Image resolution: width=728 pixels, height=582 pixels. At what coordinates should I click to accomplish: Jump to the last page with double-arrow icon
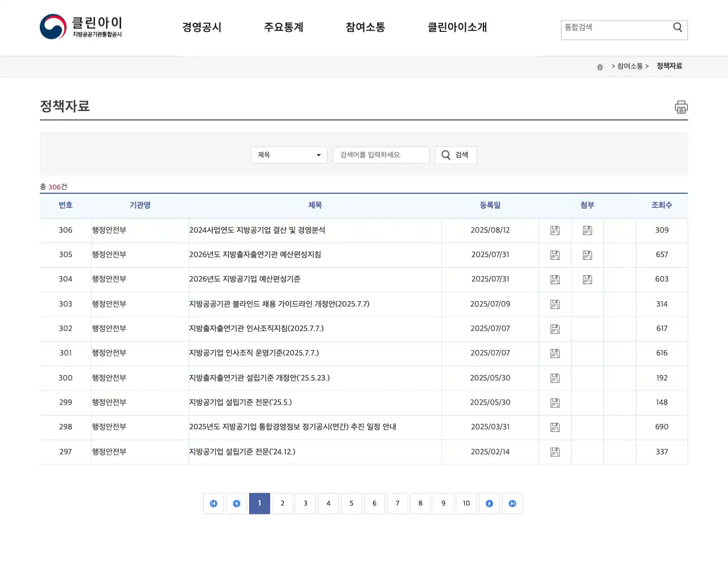click(x=512, y=503)
